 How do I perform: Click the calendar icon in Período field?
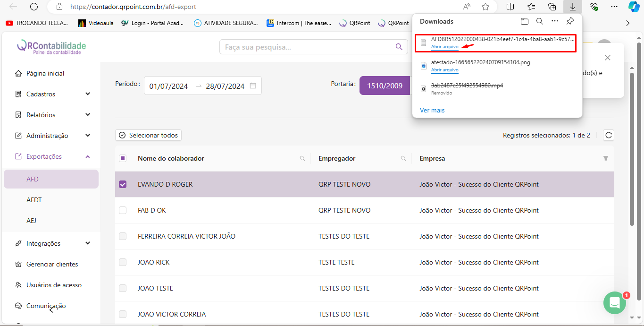click(253, 86)
